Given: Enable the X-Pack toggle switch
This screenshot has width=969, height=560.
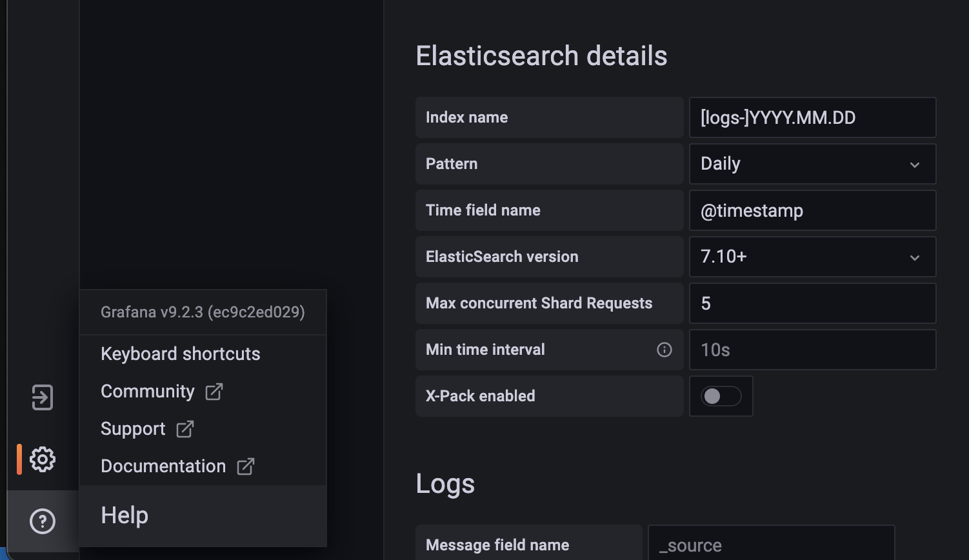Looking at the screenshot, I should [x=721, y=396].
